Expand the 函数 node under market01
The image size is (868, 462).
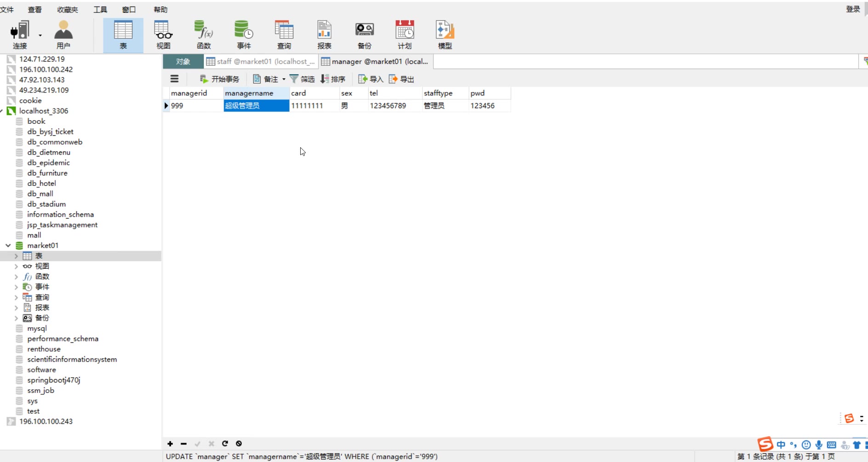pos(16,277)
